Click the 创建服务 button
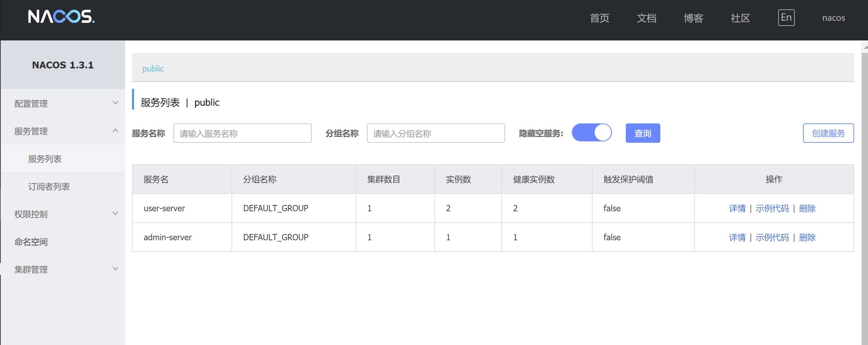This screenshot has width=868, height=345. [x=828, y=133]
